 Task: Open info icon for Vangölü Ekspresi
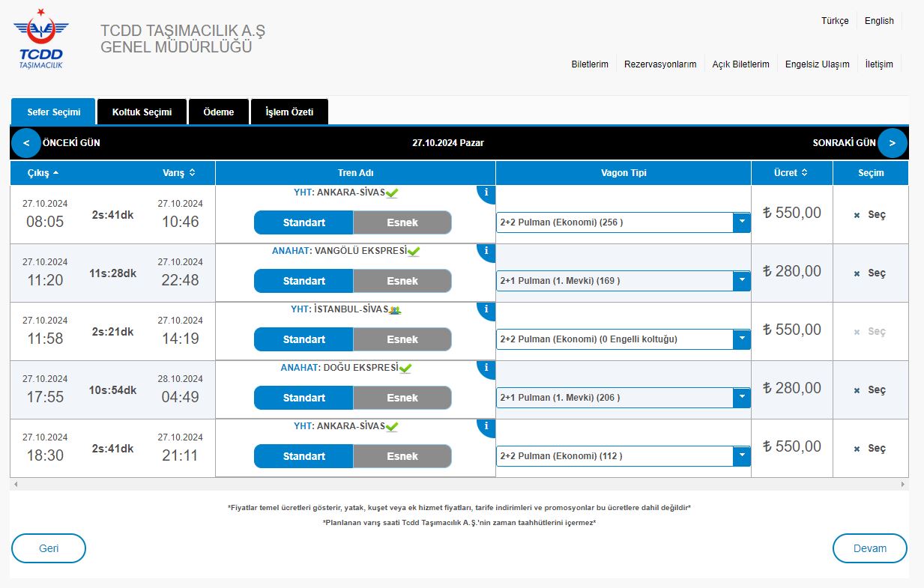(486, 251)
